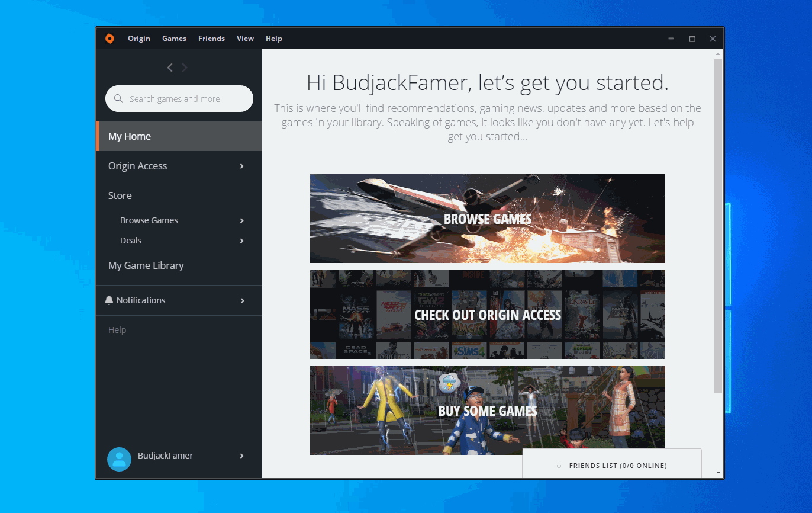Image resolution: width=812 pixels, height=513 pixels.
Task: Focus the Search games and more field
Action: click(x=179, y=99)
